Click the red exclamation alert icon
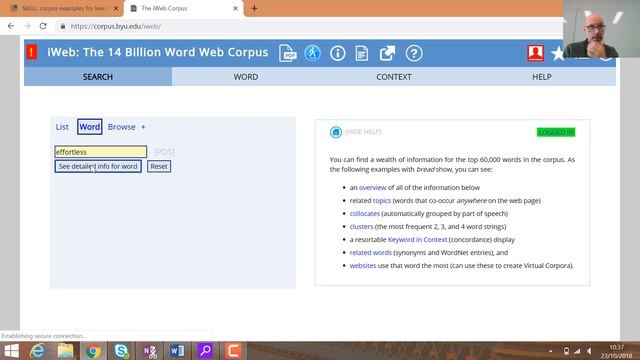This screenshot has height=360, width=640. (31, 52)
